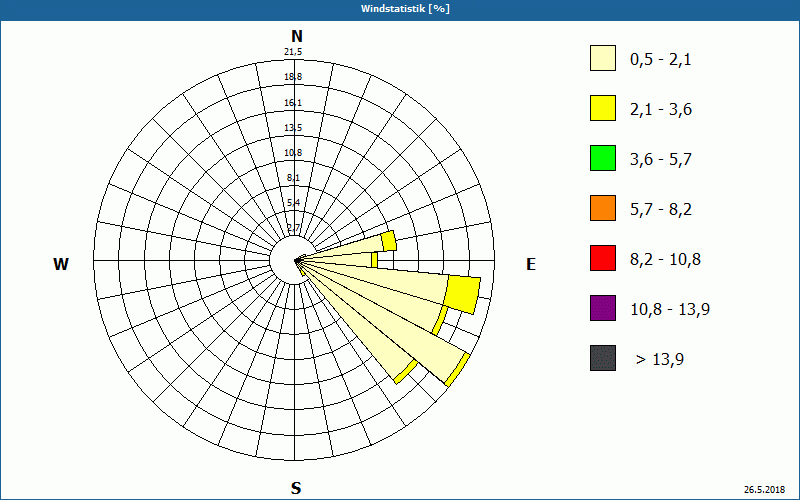The width and height of the screenshot is (800, 500).
Task: Click the E compass label
Action: pos(531,264)
